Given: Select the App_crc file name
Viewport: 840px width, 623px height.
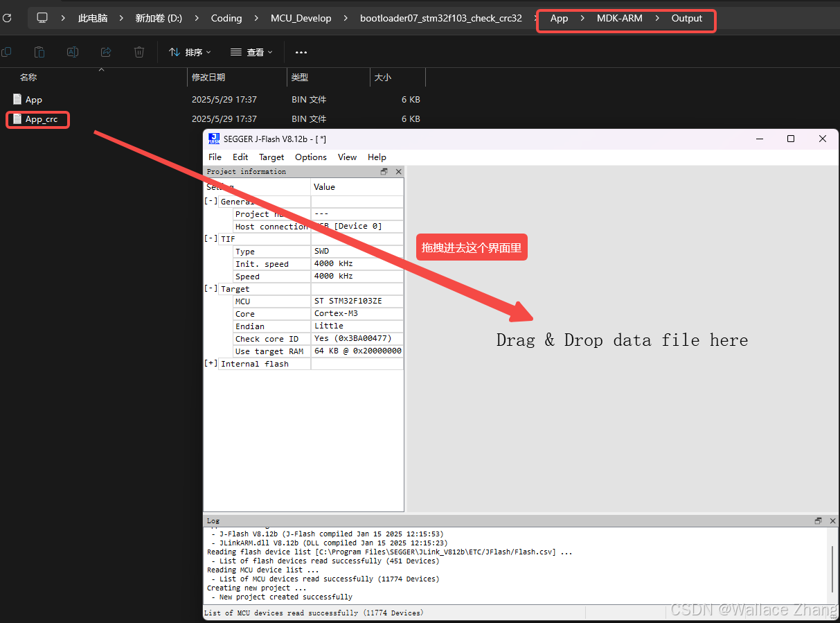Looking at the screenshot, I should pyautogui.click(x=42, y=119).
